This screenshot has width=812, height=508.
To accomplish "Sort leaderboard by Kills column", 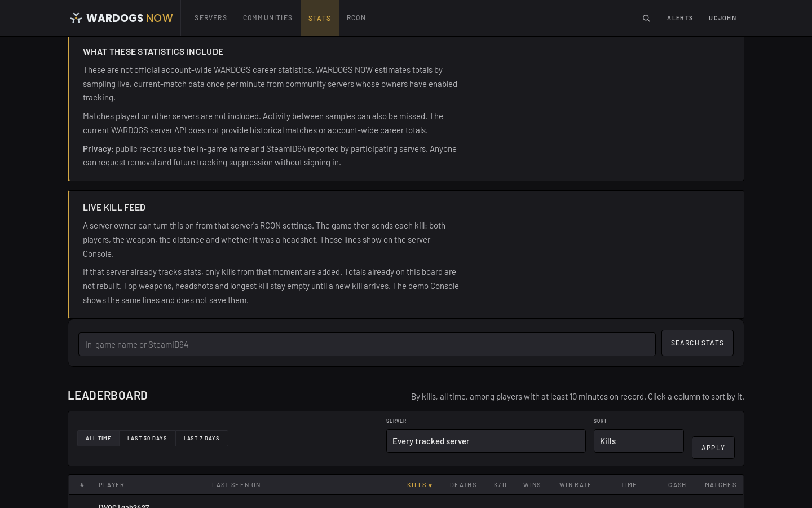I will click(420, 485).
